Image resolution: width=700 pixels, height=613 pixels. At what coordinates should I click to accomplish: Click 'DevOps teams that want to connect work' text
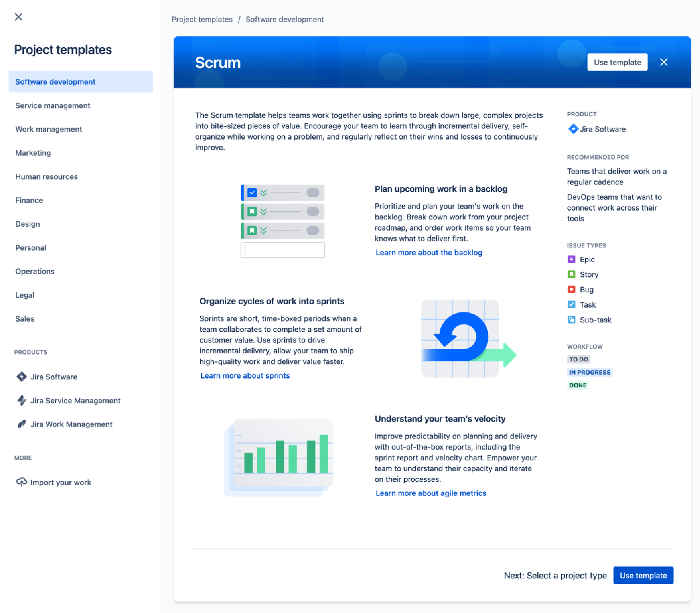[614, 208]
